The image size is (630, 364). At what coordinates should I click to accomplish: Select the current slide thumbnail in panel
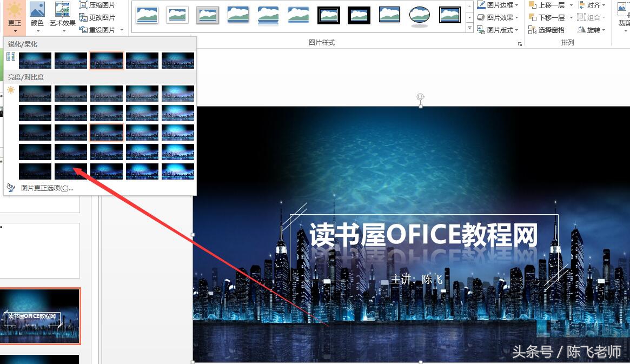coord(40,316)
